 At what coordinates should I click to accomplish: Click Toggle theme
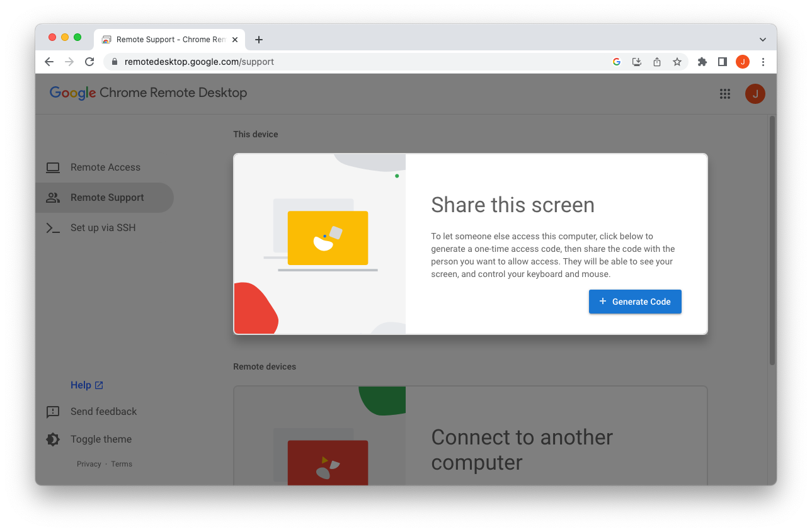(101, 439)
